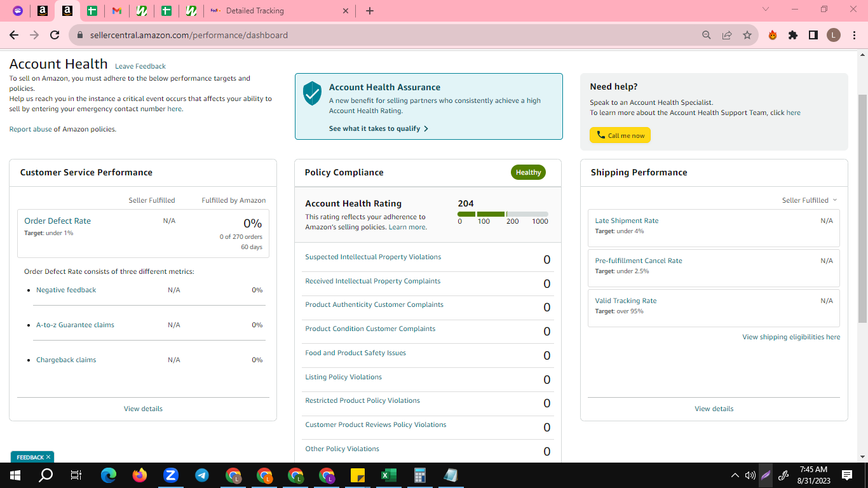Open Valid Tracking Rate link

(x=626, y=301)
